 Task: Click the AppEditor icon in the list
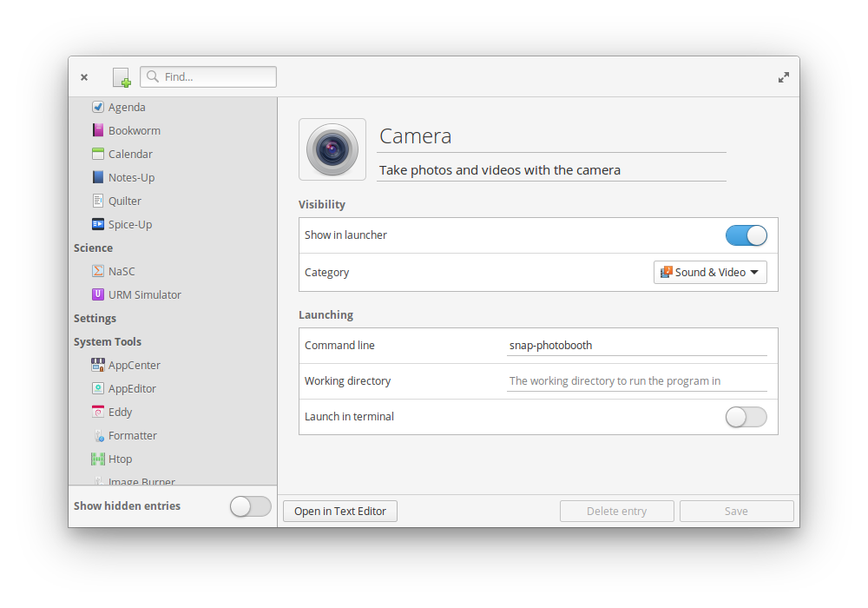(x=98, y=388)
